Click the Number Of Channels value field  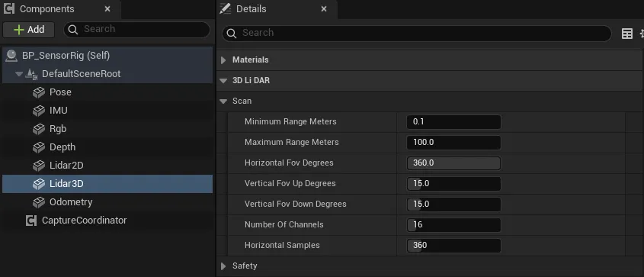453,225
